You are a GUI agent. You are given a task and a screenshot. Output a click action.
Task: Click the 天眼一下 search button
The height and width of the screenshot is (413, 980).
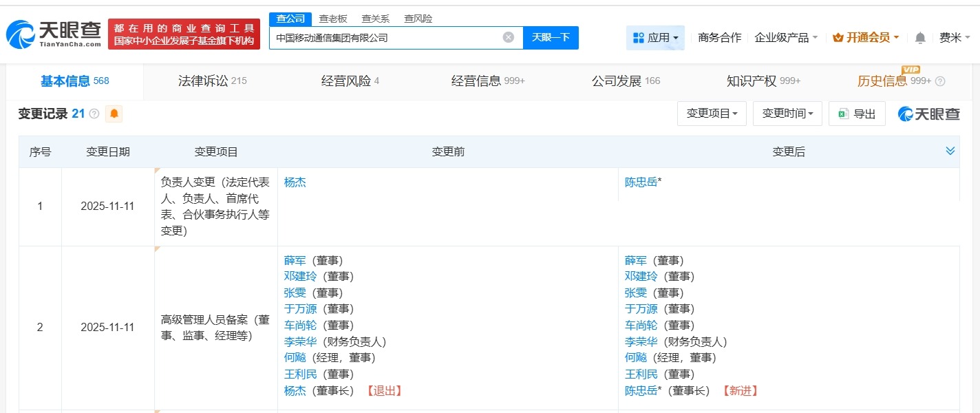click(551, 38)
